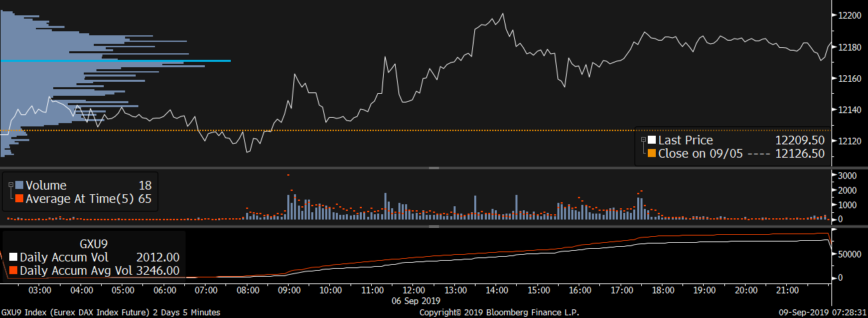The image size is (868, 318).
Task: Click the Daily Accum Vol value 2012.00
Action: click(x=158, y=257)
